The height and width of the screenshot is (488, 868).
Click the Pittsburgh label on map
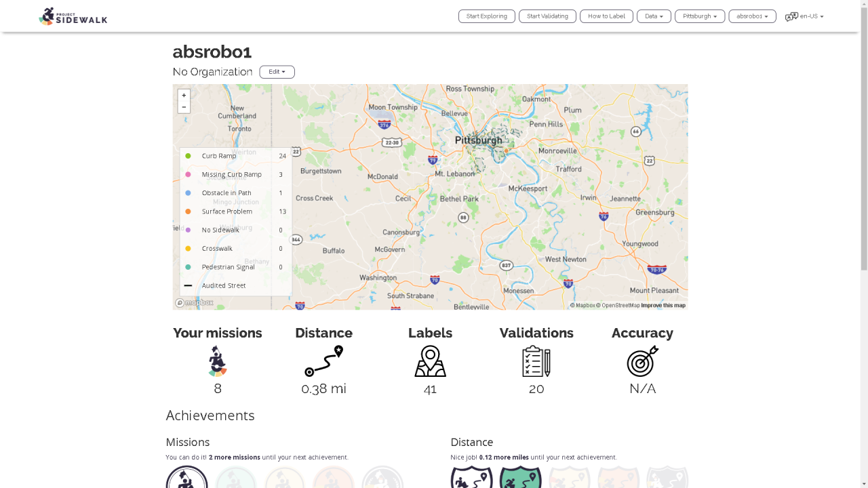[x=479, y=140]
